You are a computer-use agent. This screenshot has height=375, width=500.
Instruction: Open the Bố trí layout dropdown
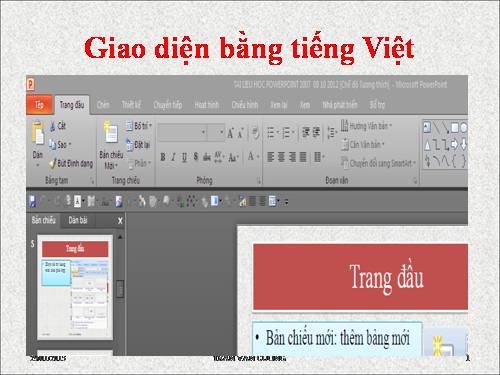139,126
